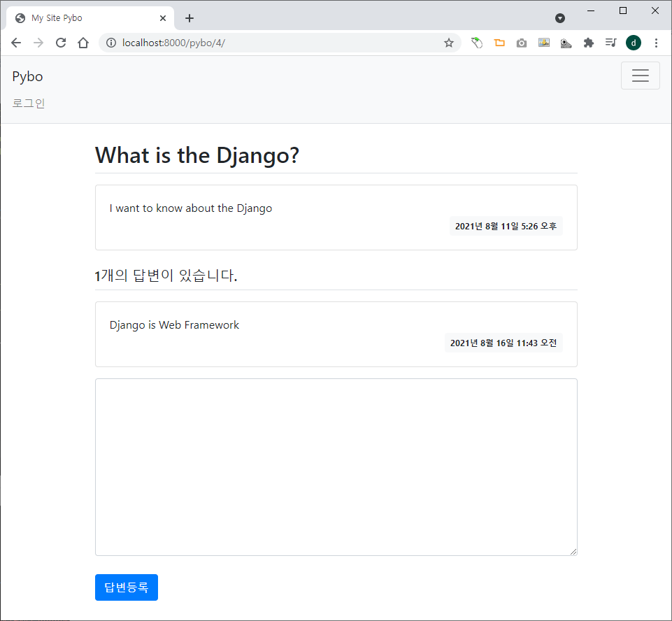
Task: Click the answer date badge 2021년 8월 16일
Action: (503, 343)
